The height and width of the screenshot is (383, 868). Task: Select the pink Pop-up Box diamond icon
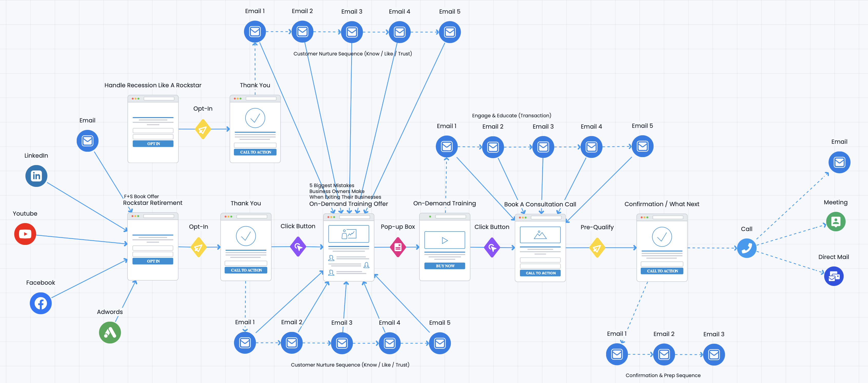[398, 247]
